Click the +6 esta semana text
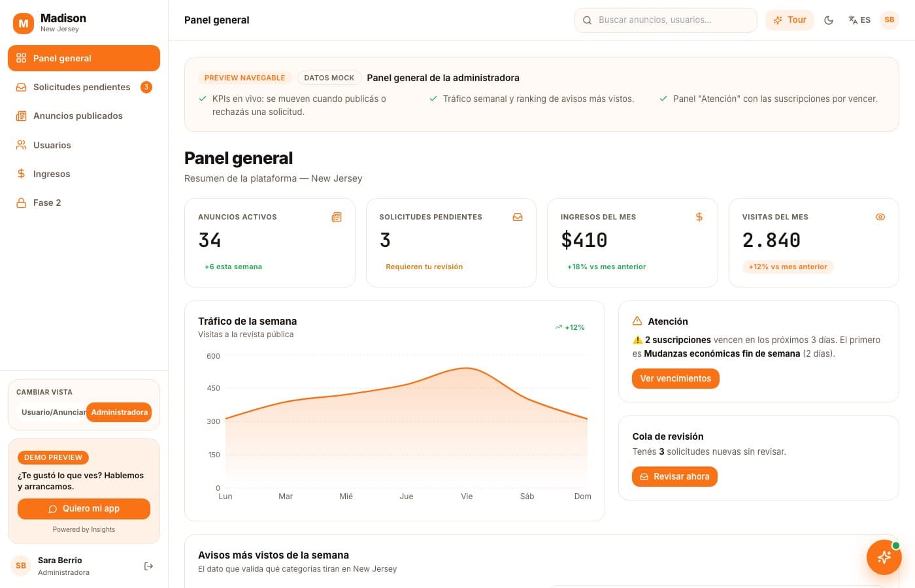 (233, 267)
